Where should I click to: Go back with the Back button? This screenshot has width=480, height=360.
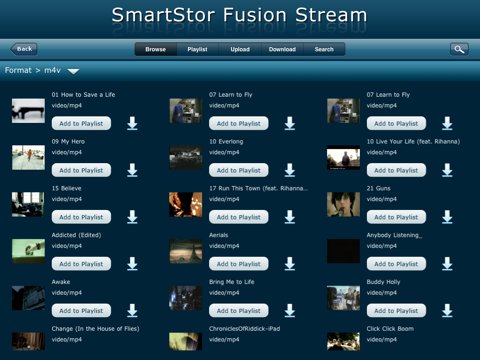tap(24, 49)
